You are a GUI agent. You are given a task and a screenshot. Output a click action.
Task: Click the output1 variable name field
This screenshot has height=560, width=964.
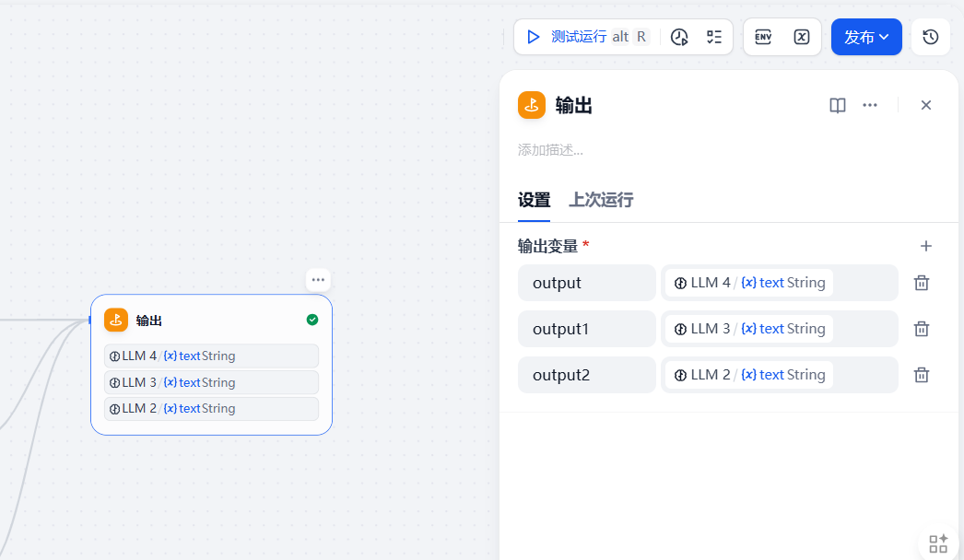[x=586, y=329]
